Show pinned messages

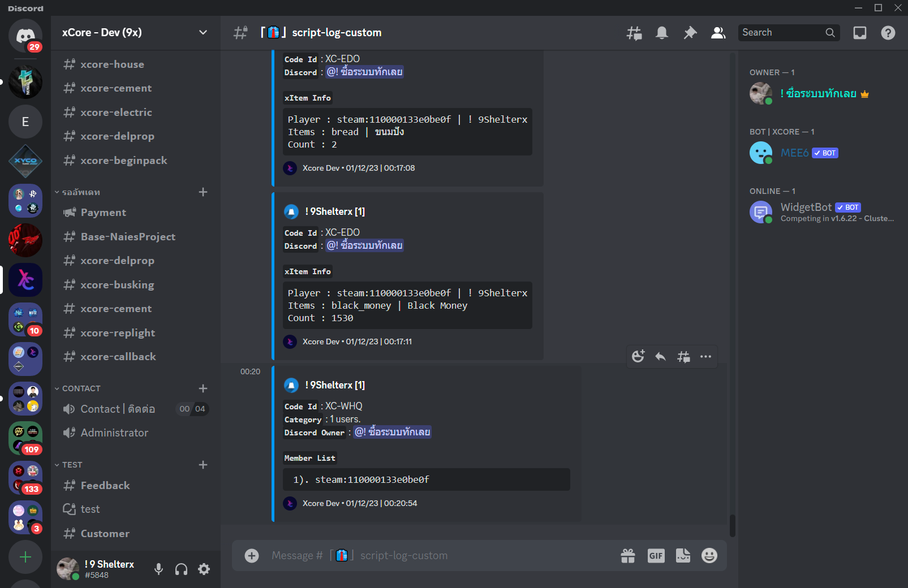(x=690, y=33)
